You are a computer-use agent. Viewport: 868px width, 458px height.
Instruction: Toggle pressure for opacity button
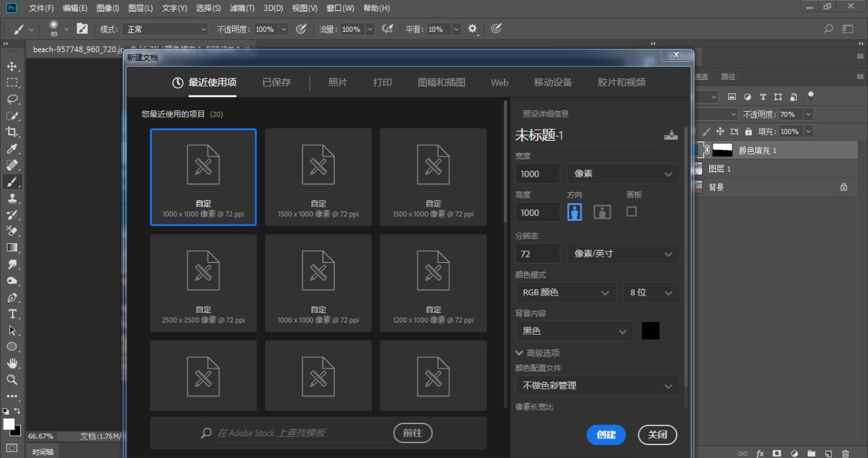point(302,29)
